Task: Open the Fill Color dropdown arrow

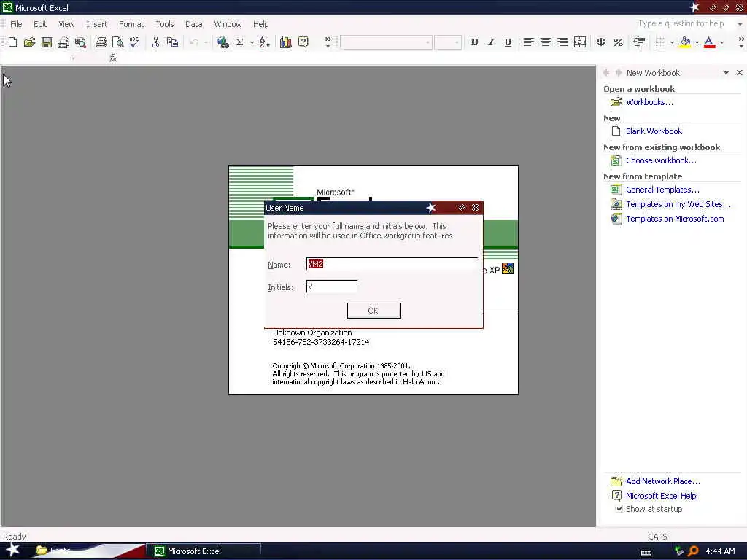Action: tap(697, 42)
